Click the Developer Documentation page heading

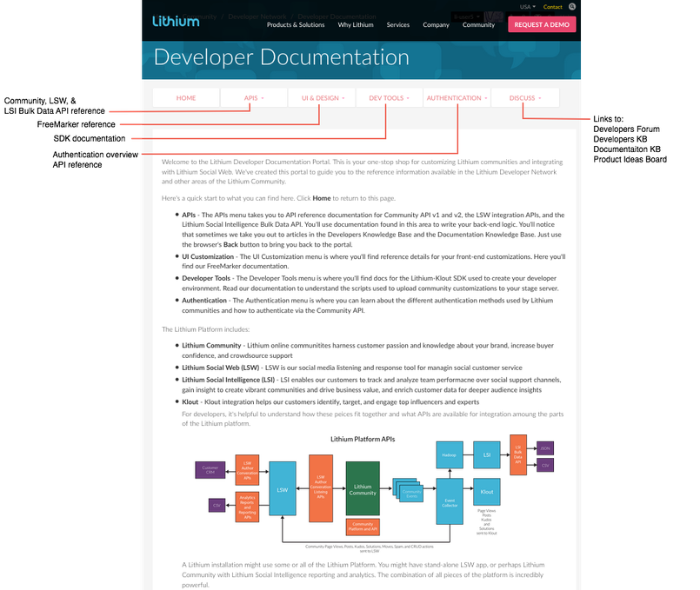281,57
